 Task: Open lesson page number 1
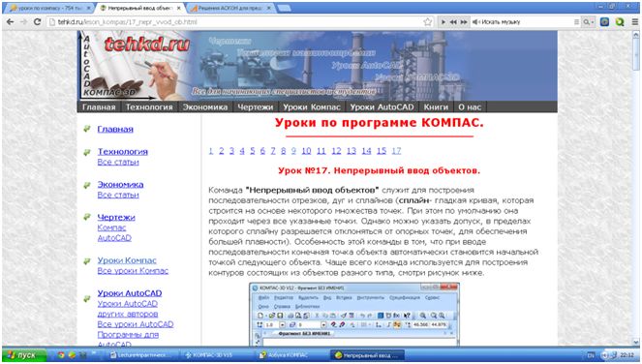click(211, 151)
